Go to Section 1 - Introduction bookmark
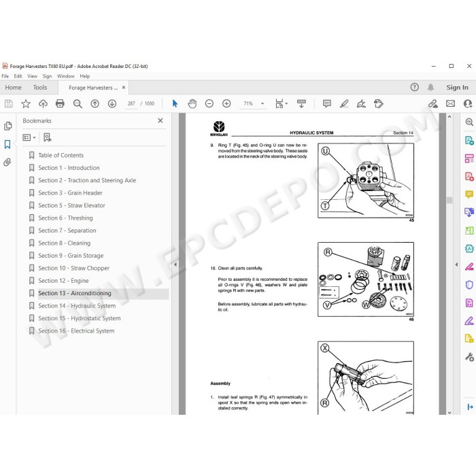Viewport: 476px width, 476px height. pos(69,168)
